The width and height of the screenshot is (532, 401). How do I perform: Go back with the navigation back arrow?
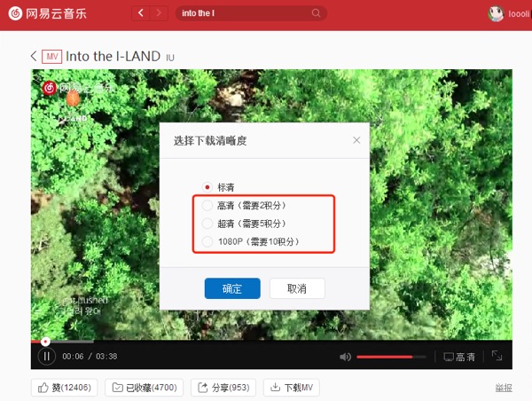click(141, 13)
